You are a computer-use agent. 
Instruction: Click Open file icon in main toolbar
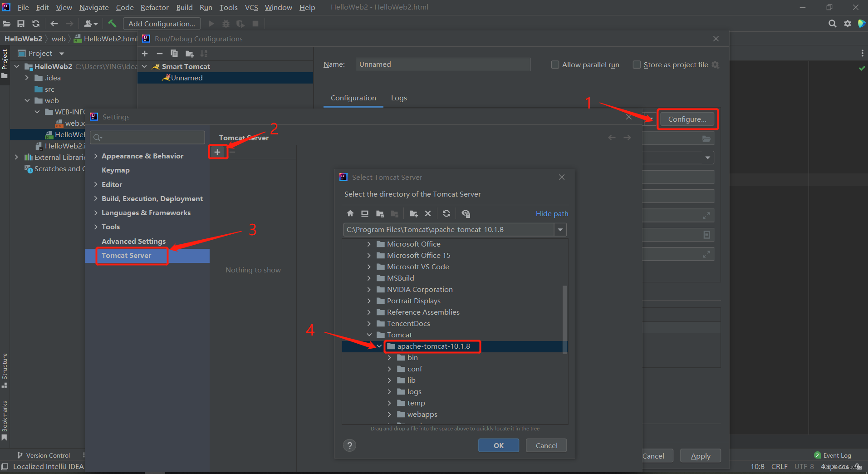[x=7, y=24]
